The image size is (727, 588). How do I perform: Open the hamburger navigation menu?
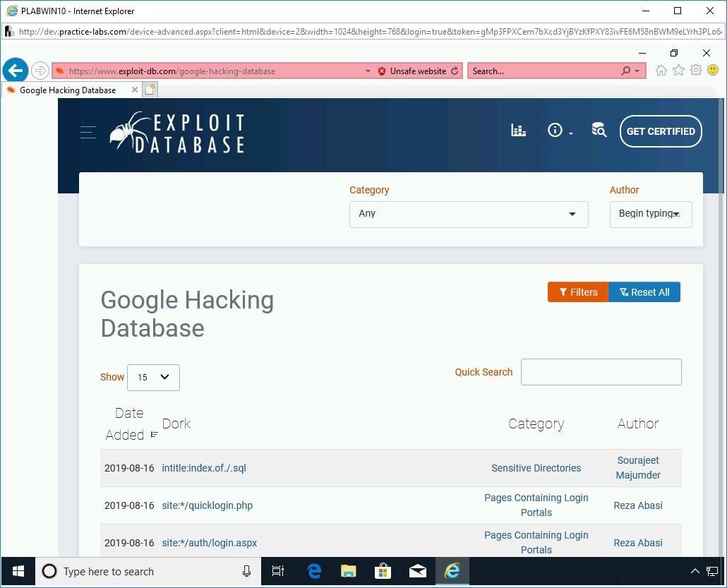tap(88, 132)
